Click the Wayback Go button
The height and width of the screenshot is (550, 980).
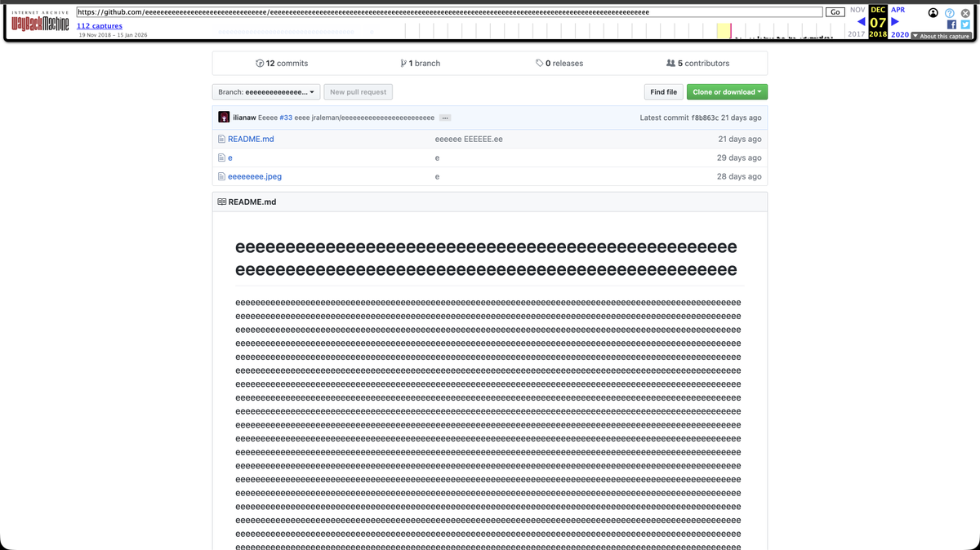point(835,12)
